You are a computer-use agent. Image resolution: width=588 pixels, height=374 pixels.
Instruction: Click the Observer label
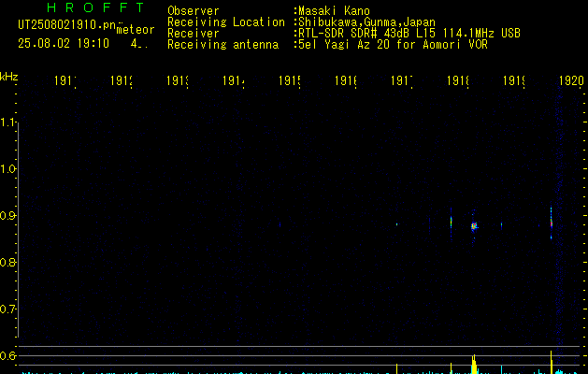[194, 11]
